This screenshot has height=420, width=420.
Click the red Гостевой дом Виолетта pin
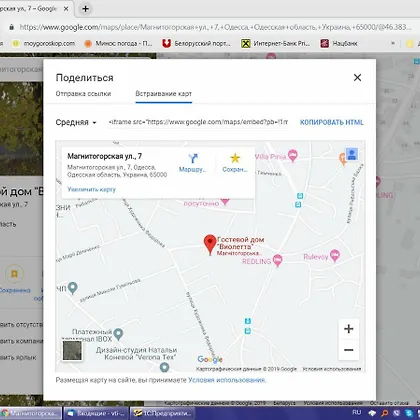tap(210, 244)
